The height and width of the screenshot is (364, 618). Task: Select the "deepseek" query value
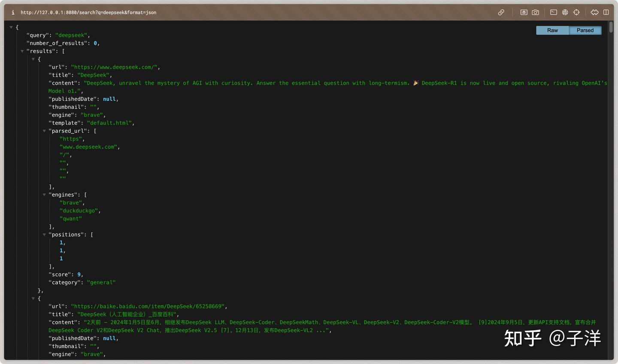click(x=71, y=35)
